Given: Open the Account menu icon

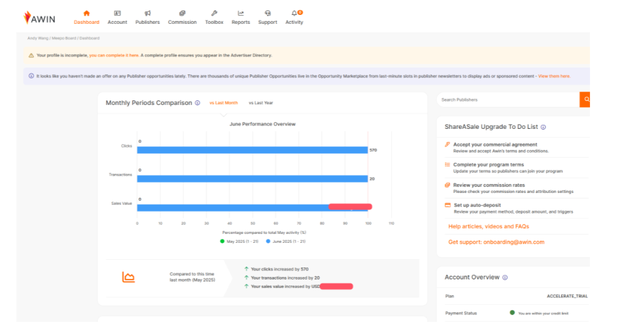Looking at the screenshot, I should click(x=117, y=13).
